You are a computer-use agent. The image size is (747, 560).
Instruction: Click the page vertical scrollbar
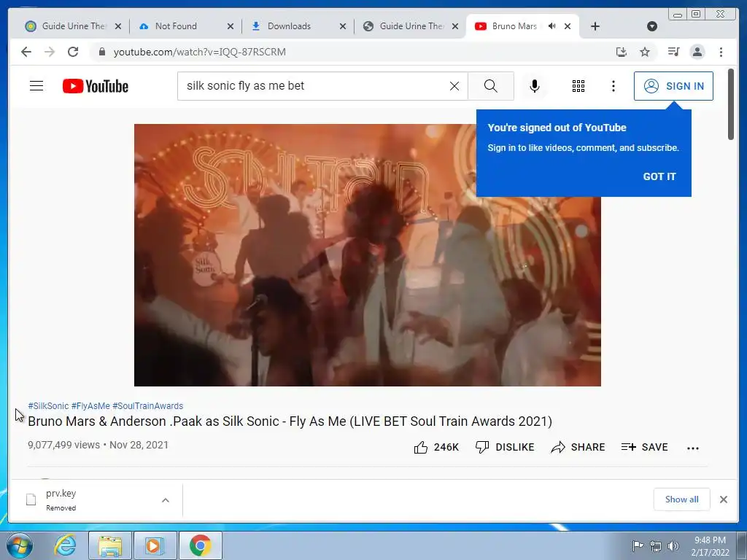731,104
